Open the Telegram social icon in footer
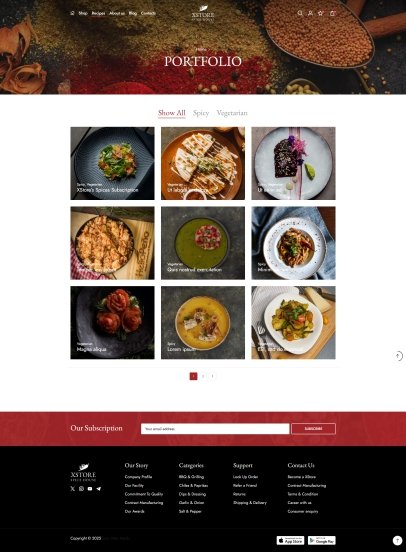406x552 pixels. [x=99, y=489]
